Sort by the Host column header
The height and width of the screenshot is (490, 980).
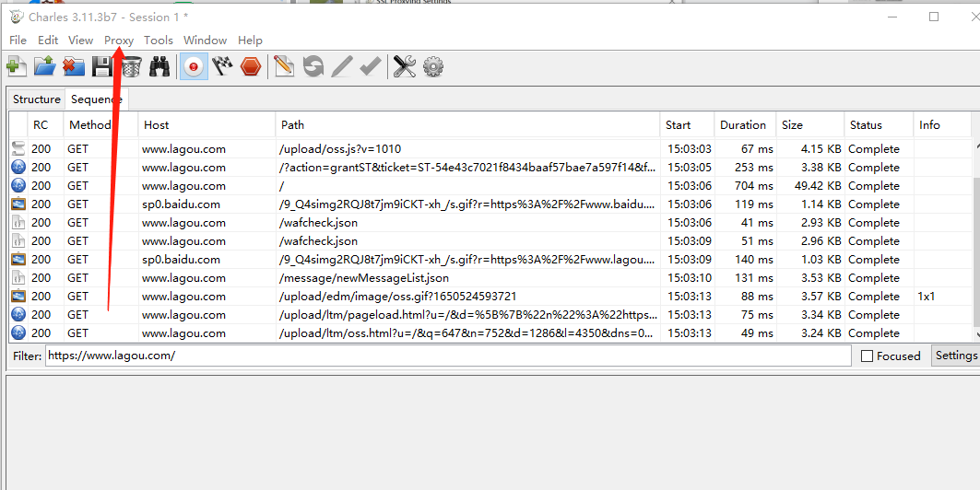pos(207,125)
